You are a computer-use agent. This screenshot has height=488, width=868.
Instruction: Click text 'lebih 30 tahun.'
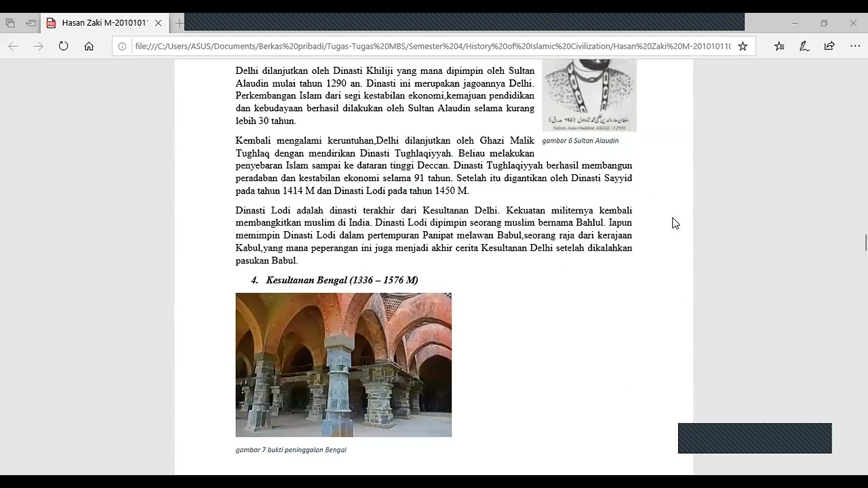(266, 121)
